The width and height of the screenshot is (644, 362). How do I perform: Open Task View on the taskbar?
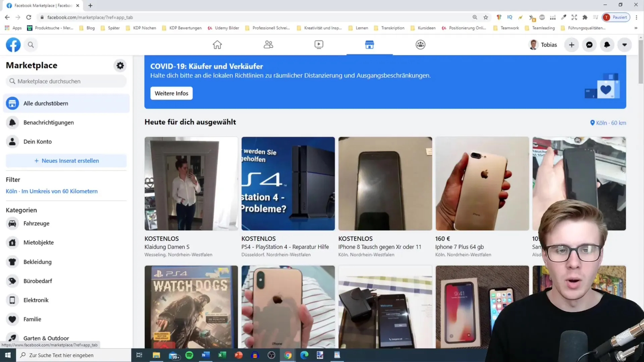pyautogui.click(x=139, y=355)
